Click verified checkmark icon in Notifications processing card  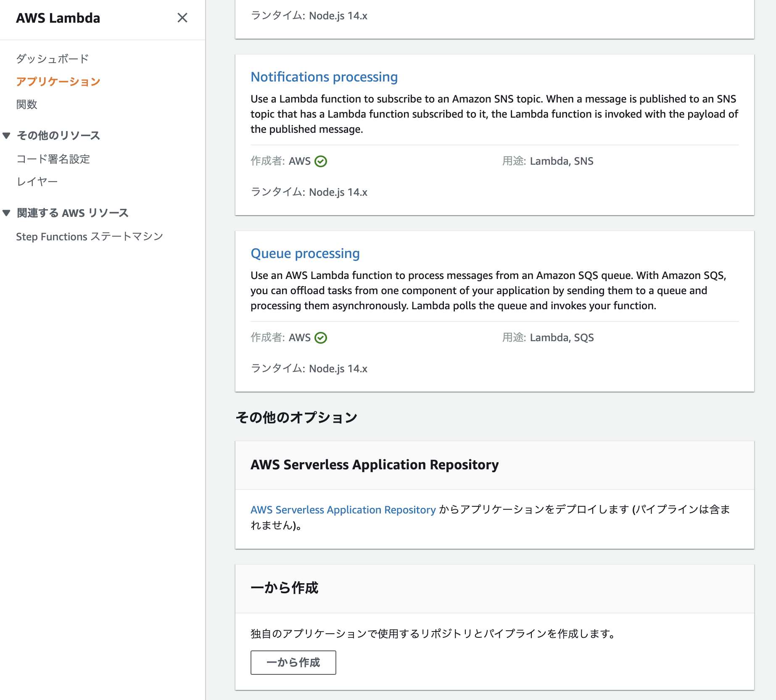(x=321, y=161)
